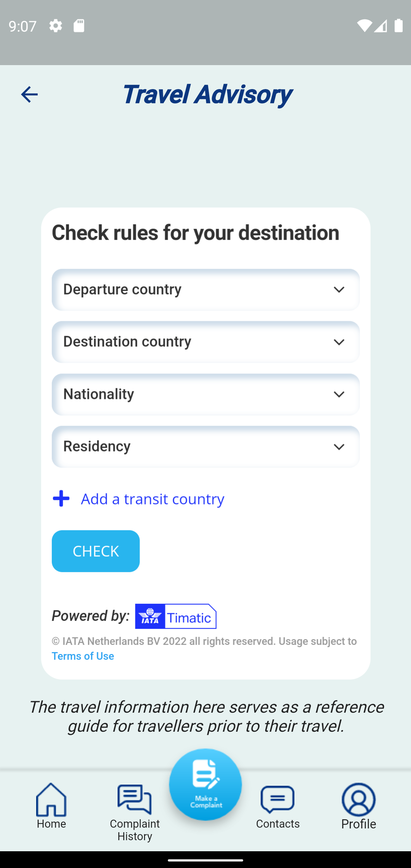
Task: Tap the IATA Timatic logo
Action: 175,616
